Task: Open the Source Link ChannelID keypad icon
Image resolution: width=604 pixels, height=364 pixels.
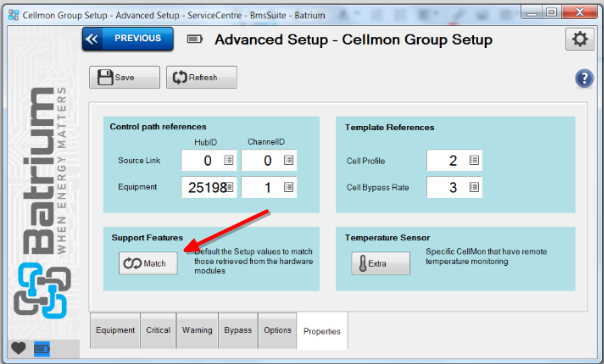Action: 289,160
